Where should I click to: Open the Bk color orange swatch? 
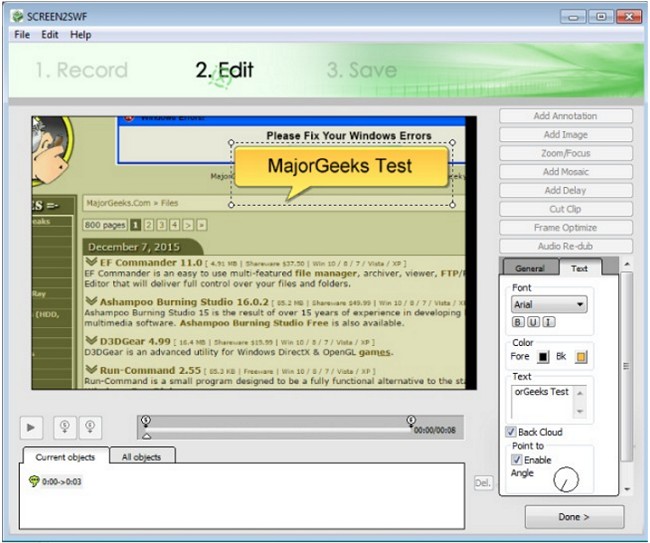pyautogui.click(x=581, y=356)
